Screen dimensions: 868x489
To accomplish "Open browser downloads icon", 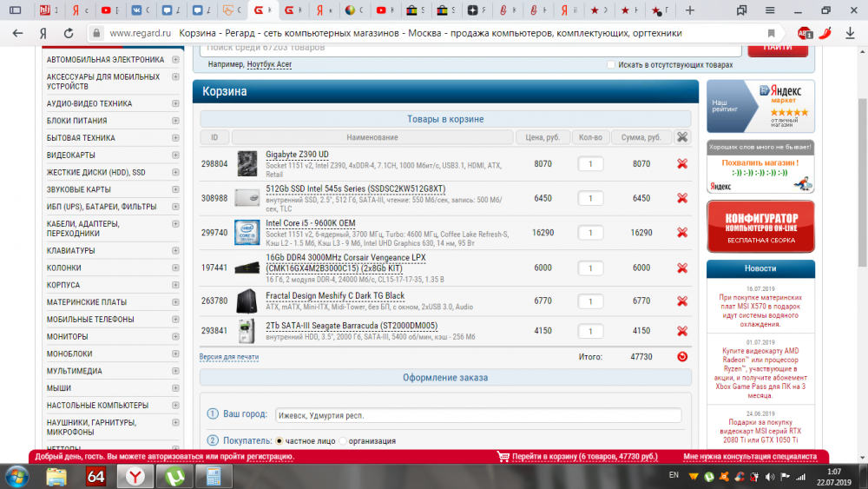I will 851,33.
